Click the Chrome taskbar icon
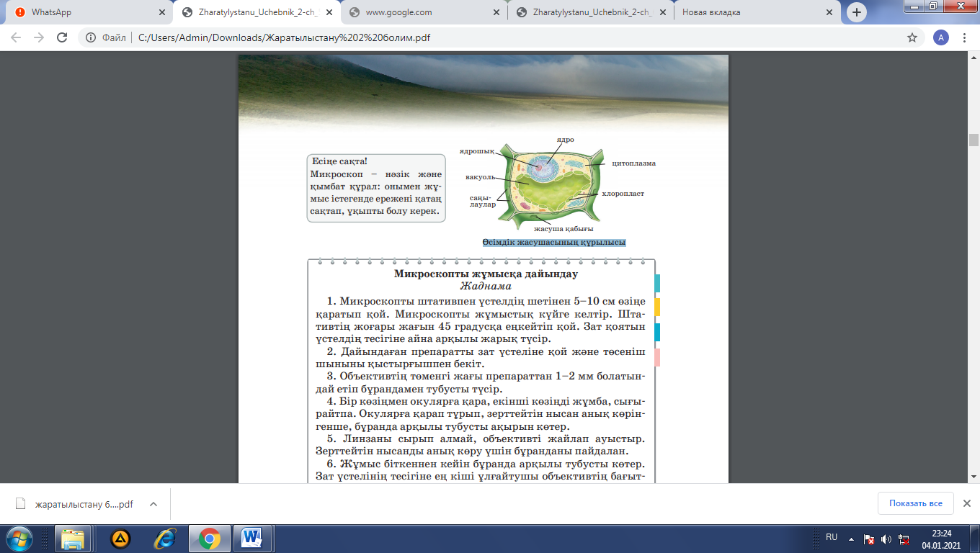Viewport: 980px width, 553px height. (x=210, y=538)
